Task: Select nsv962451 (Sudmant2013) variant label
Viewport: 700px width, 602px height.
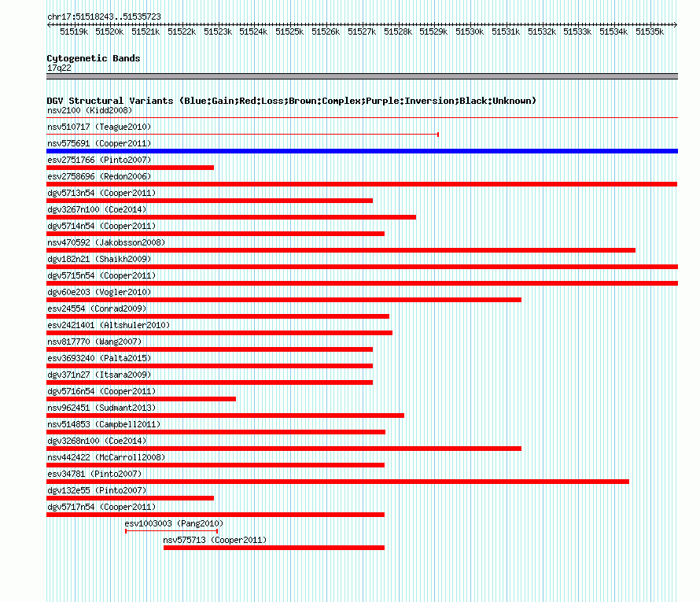Action: pyautogui.click(x=101, y=408)
